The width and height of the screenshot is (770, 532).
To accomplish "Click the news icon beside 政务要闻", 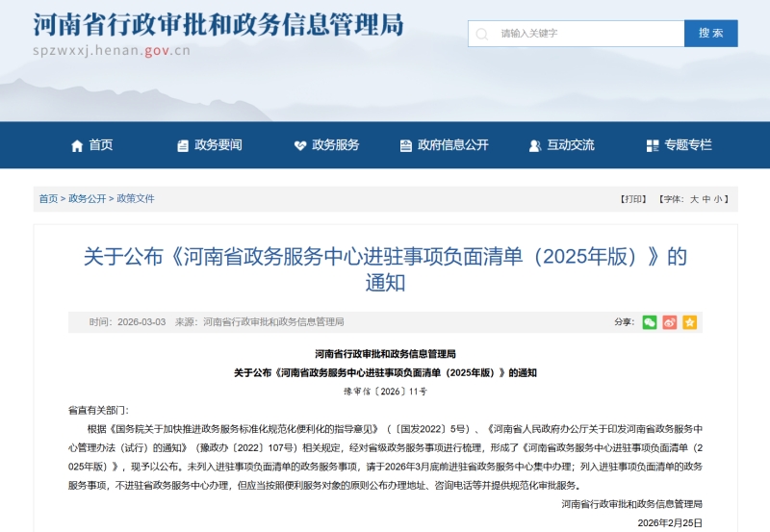I will click(183, 145).
